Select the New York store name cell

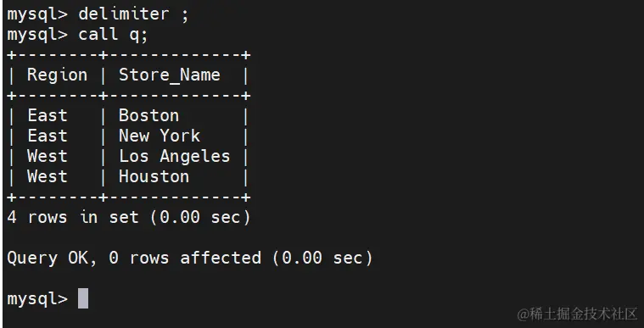[x=160, y=136]
